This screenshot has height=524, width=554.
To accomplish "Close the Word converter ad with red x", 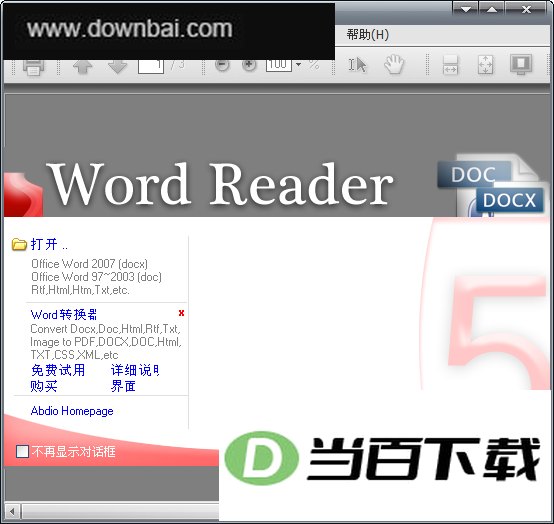I will pos(181,313).
